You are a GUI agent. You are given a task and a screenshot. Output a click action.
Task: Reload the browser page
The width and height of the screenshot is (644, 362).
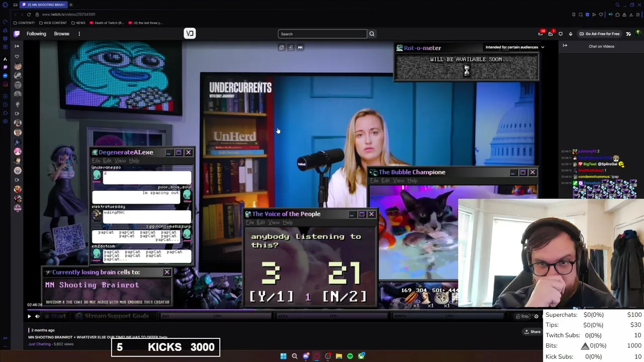pos(29,14)
